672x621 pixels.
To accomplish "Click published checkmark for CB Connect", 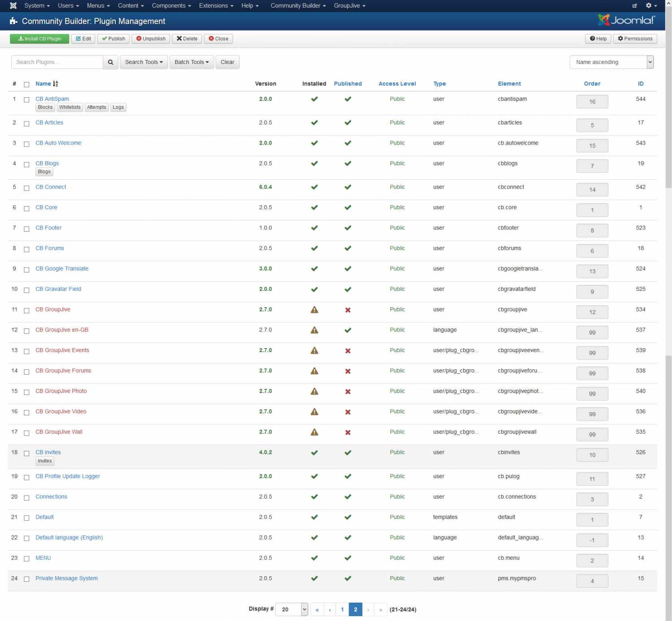I will [x=348, y=187].
